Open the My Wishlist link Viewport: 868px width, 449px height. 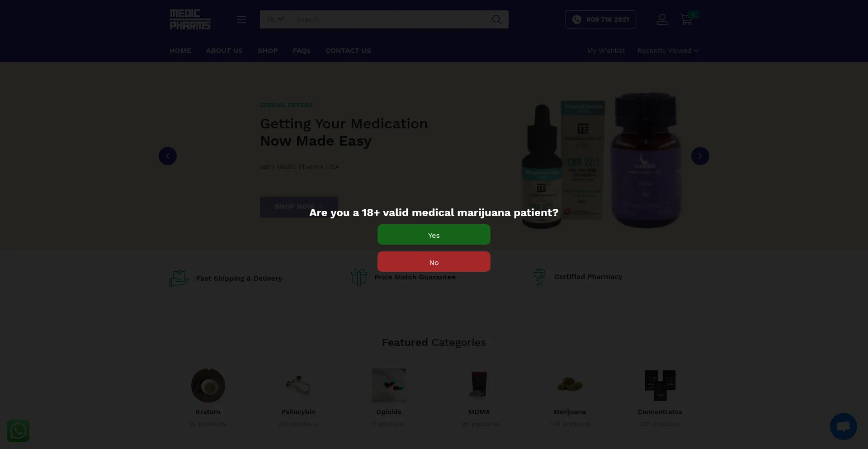point(606,51)
